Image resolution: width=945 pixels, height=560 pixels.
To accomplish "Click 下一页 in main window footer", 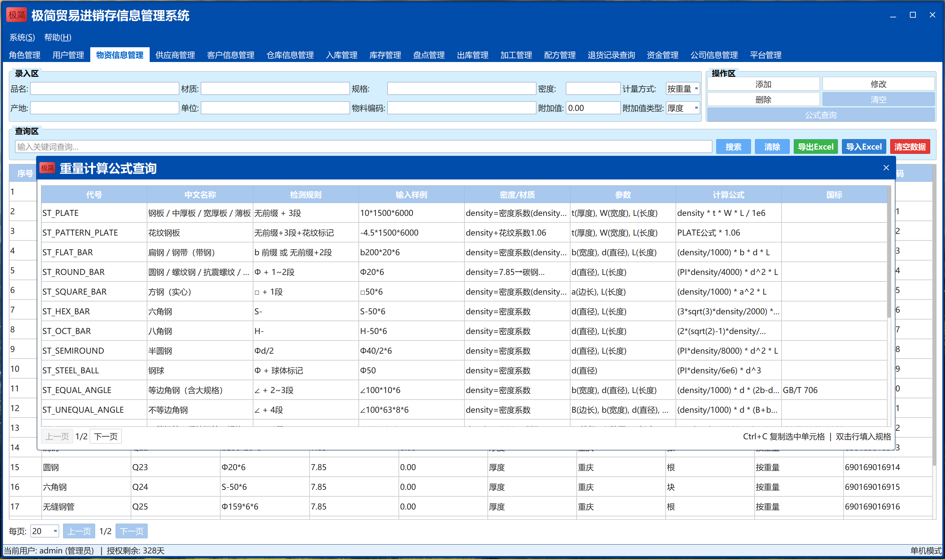I will coord(131,531).
